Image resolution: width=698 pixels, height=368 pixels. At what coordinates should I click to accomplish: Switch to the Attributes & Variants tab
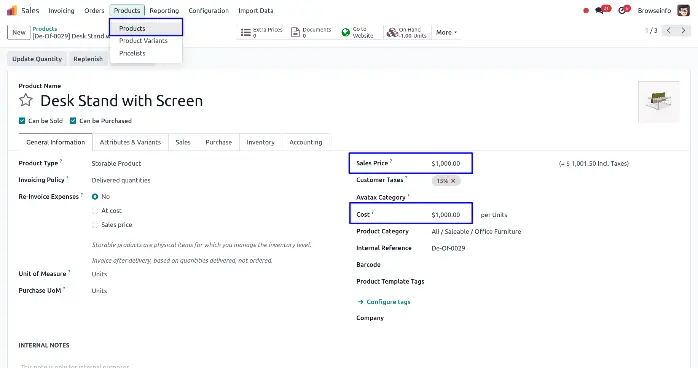tap(130, 142)
